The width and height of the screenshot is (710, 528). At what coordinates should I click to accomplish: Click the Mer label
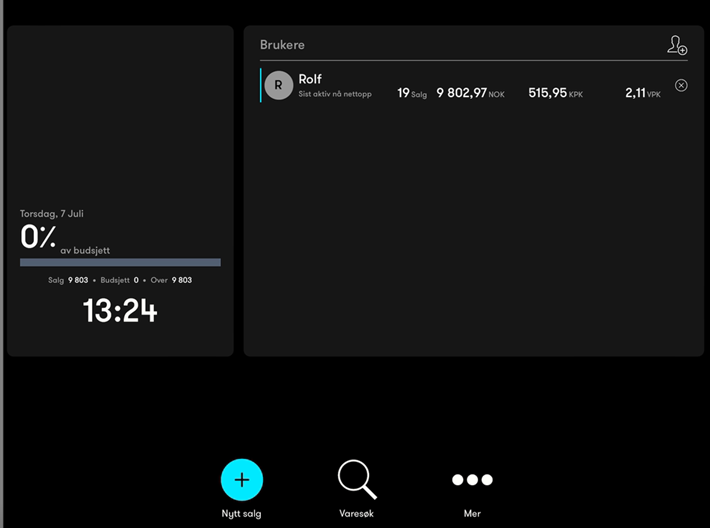(x=472, y=514)
